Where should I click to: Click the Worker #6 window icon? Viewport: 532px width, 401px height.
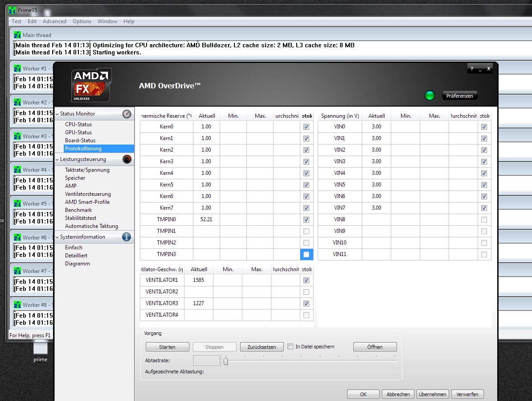pyautogui.click(x=17, y=238)
